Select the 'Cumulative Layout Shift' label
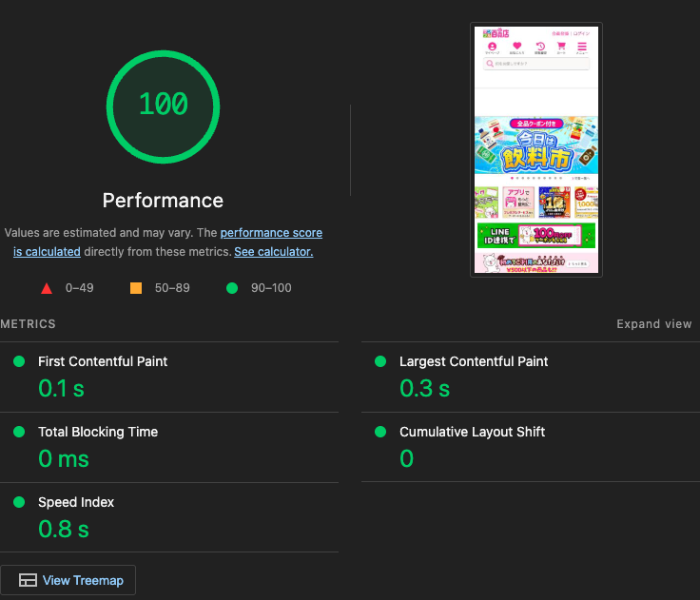The image size is (700, 600). [x=473, y=432]
